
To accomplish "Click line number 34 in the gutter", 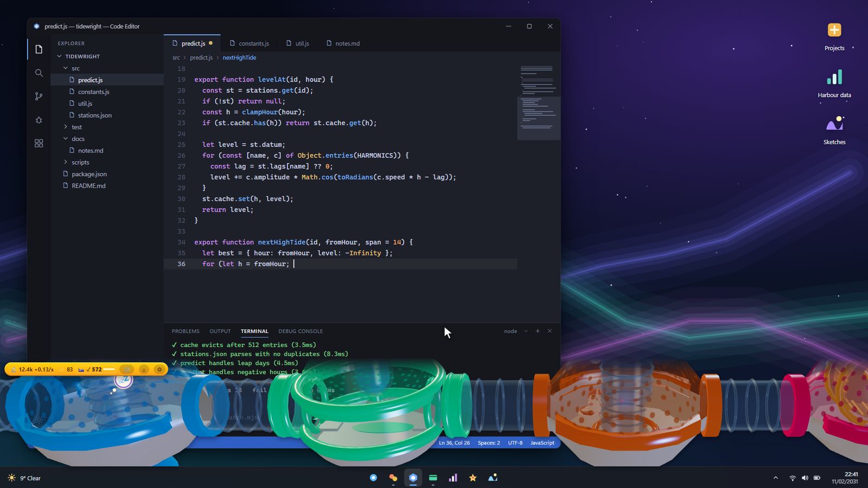I will [x=181, y=242].
